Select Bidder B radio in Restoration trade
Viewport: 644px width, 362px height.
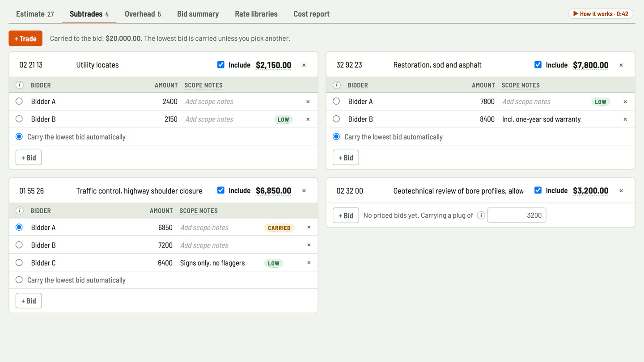(336, 119)
